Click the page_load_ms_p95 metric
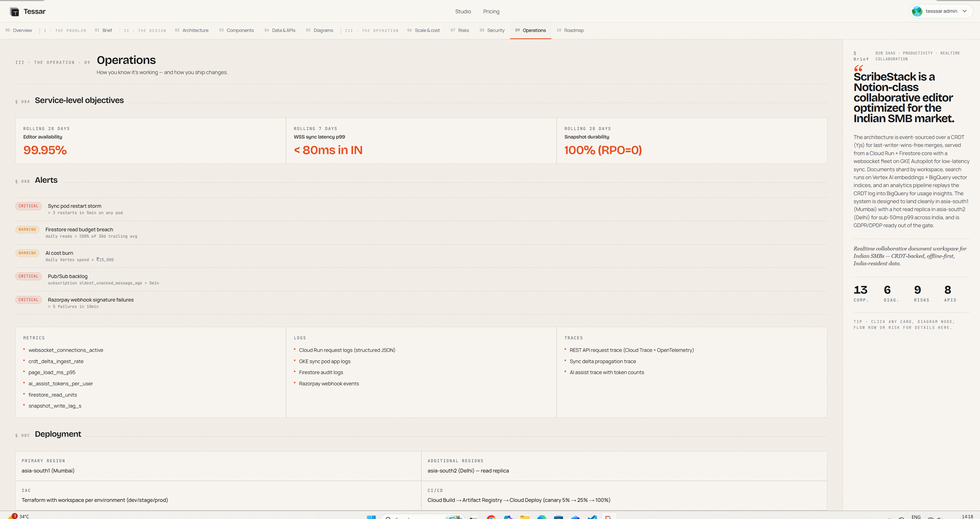Screen dimensions: 980x519 [x=52, y=372]
